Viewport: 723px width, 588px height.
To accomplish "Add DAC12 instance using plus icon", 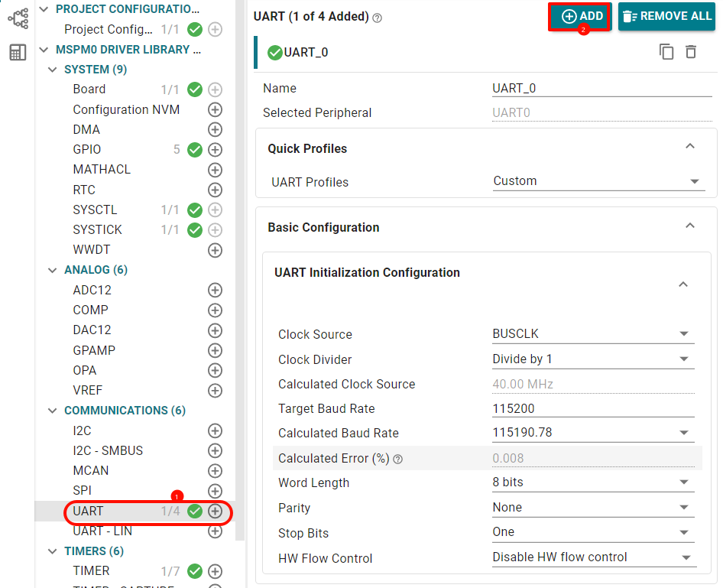I will pos(215,330).
